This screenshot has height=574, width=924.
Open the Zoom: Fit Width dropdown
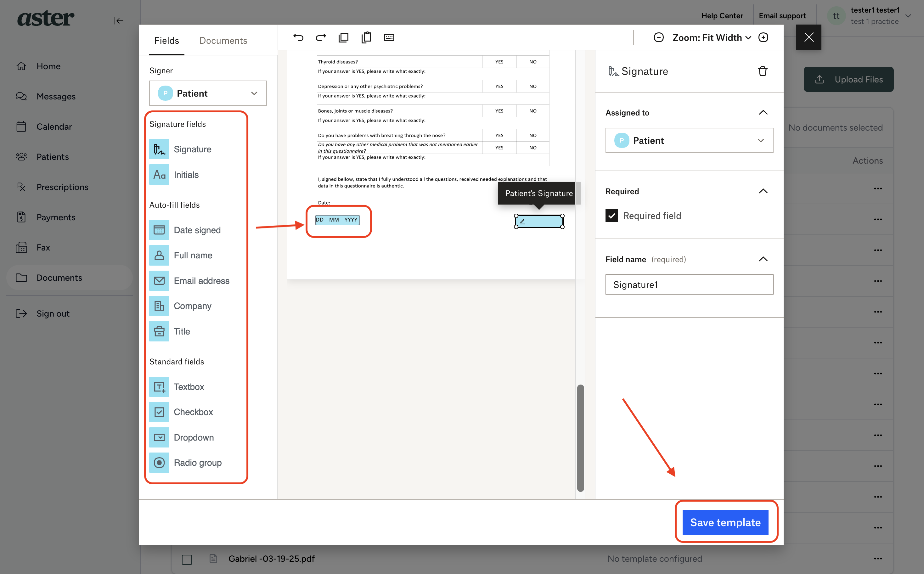click(712, 37)
